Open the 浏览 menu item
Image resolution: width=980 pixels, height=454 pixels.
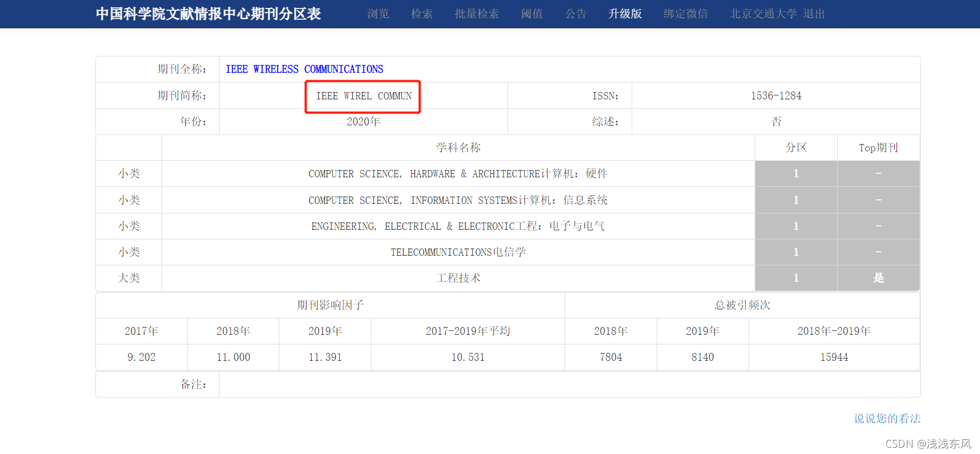coord(378,14)
